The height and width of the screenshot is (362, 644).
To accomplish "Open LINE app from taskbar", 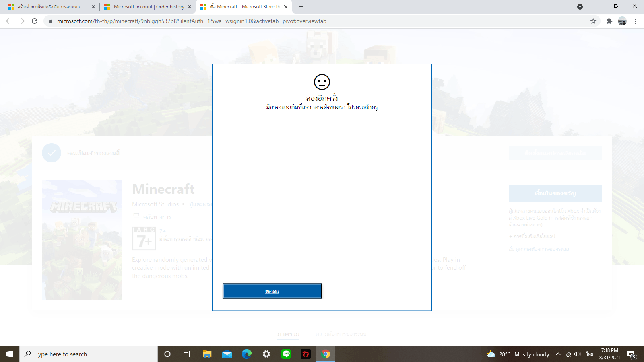I will [286, 354].
